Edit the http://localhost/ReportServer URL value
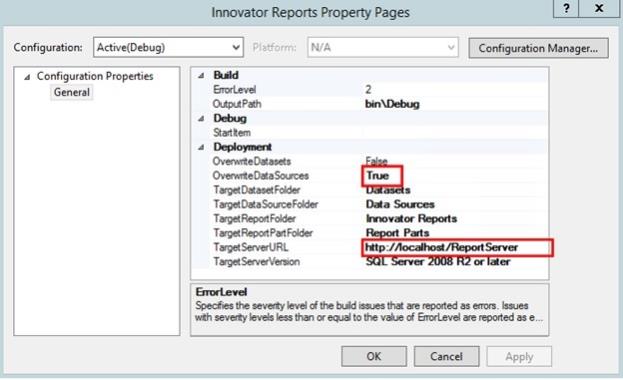This screenshot has height=380, width=623. pyautogui.click(x=441, y=247)
